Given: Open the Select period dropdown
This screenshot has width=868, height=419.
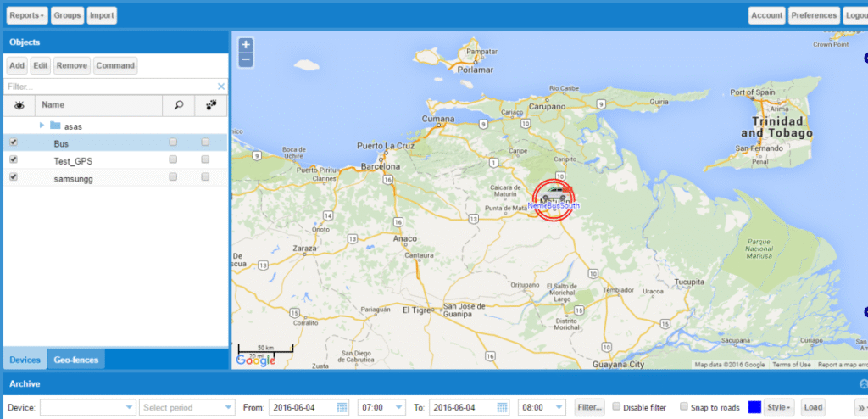Looking at the screenshot, I should (x=187, y=407).
